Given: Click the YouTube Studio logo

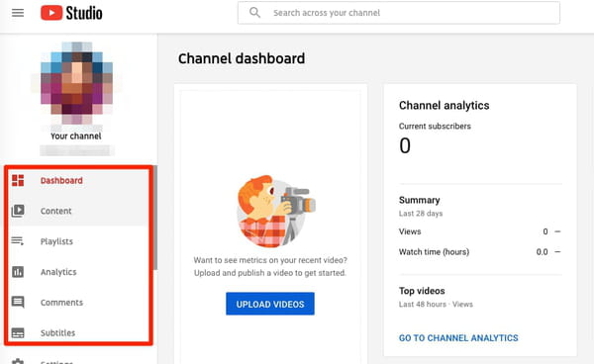Looking at the screenshot, I should click(x=71, y=13).
